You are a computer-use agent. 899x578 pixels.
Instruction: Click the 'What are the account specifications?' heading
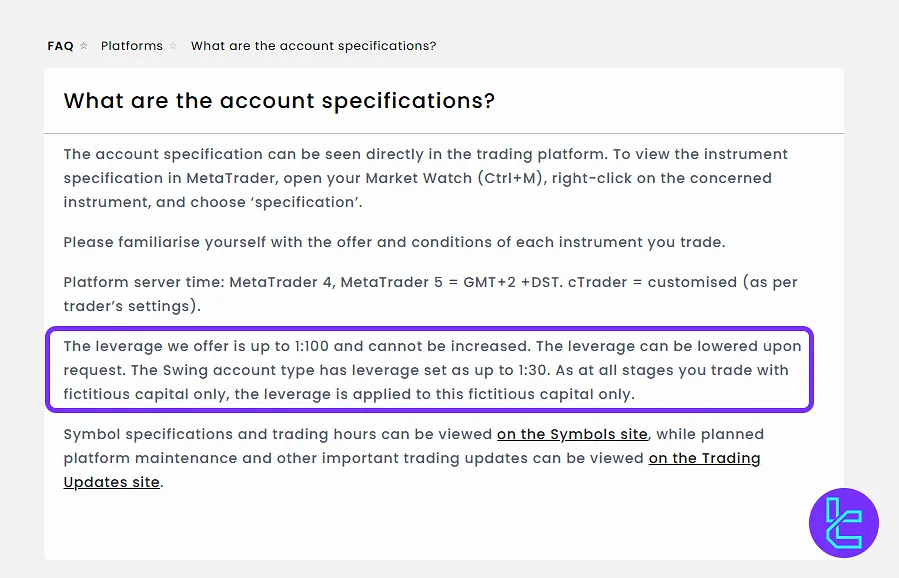click(279, 101)
